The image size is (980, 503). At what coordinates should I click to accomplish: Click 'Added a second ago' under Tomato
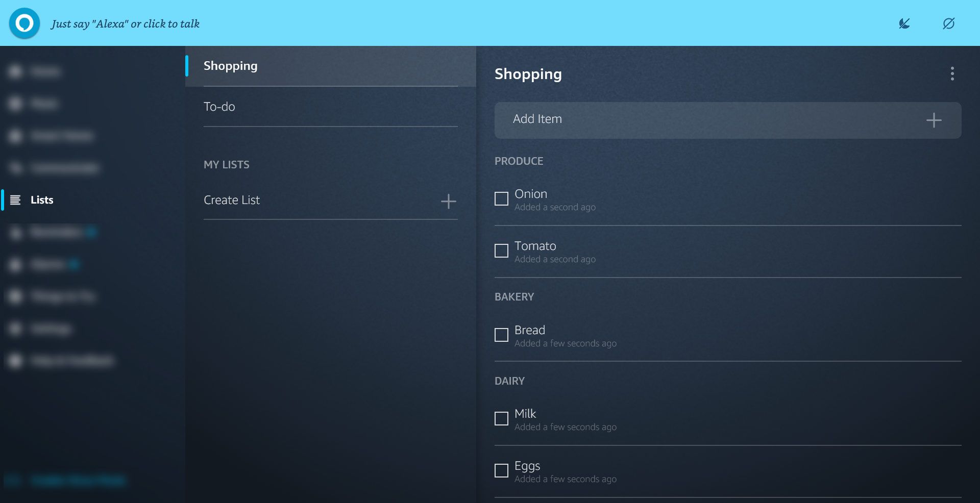pos(555,259)
